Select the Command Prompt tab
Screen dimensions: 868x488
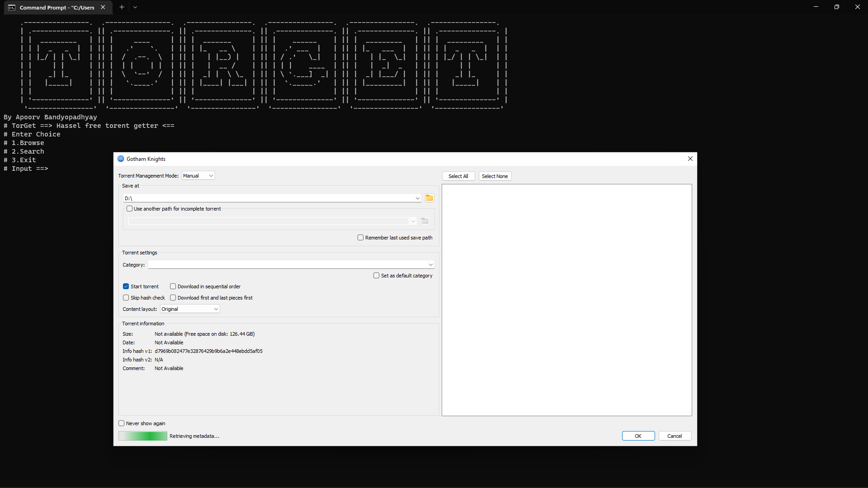tap(57, 8)
